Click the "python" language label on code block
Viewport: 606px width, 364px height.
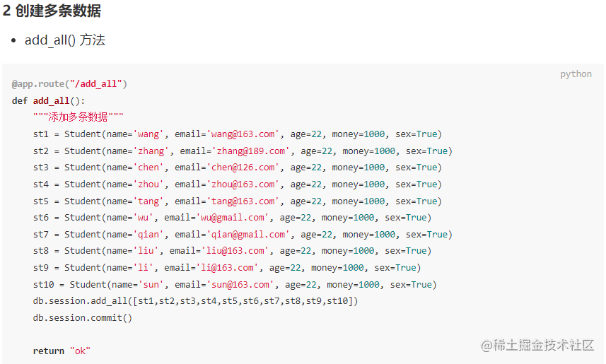click(576, 74)
